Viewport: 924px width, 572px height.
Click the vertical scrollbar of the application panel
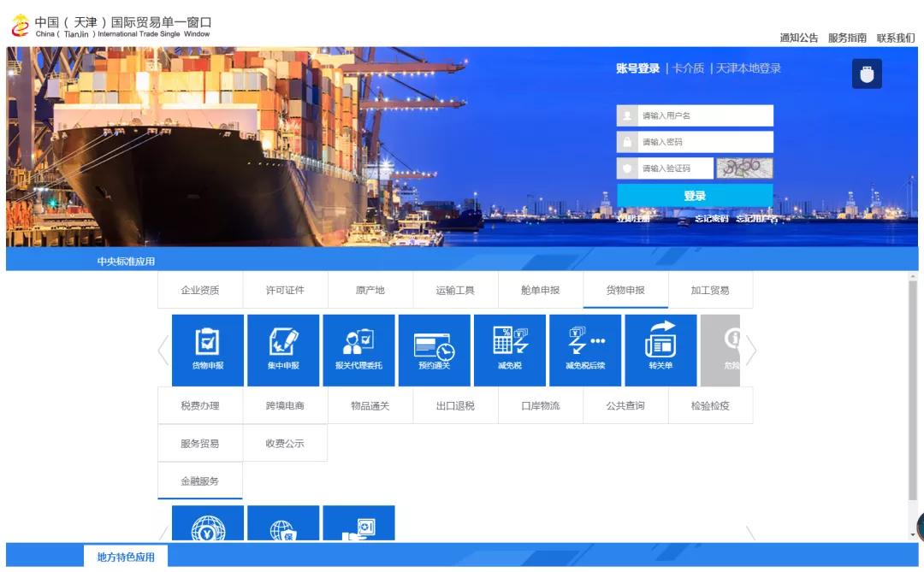pyautogui.click(x=913, y=390)
